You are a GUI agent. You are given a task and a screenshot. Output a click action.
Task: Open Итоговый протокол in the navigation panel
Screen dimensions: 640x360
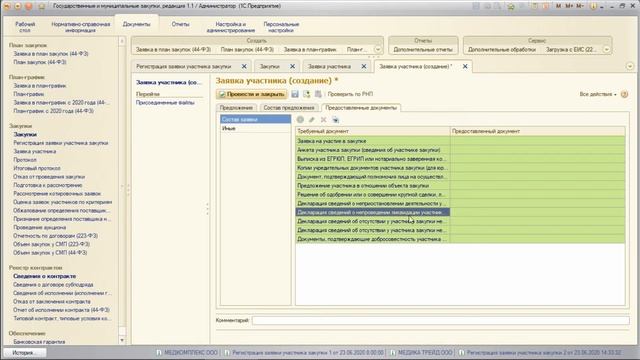37,168
